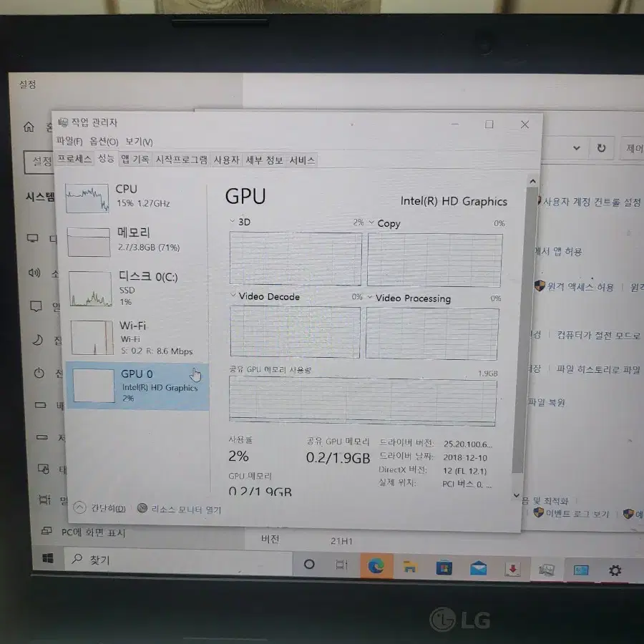The image size is (644, 644).
Task: Switch to the 시작프로그램 tab
Action: point(182,160)
